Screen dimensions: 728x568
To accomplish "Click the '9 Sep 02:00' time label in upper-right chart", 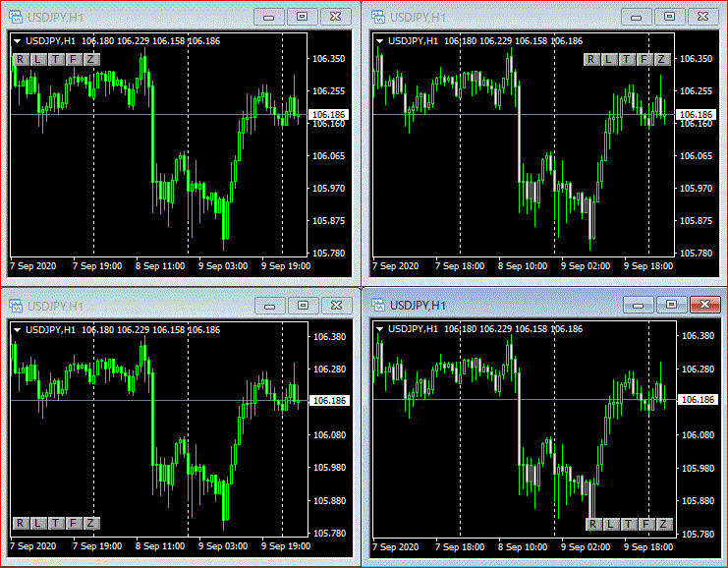I will point(586,266).
